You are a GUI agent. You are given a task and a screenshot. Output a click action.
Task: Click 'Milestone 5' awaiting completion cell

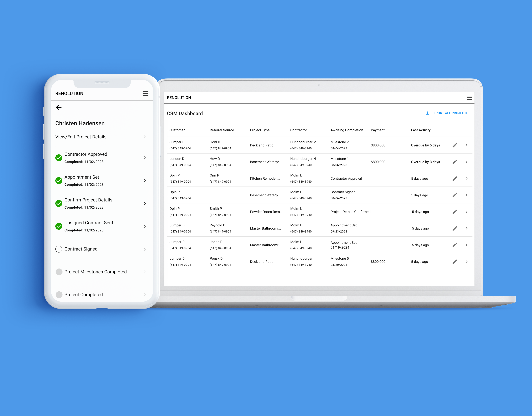[339, 258]
